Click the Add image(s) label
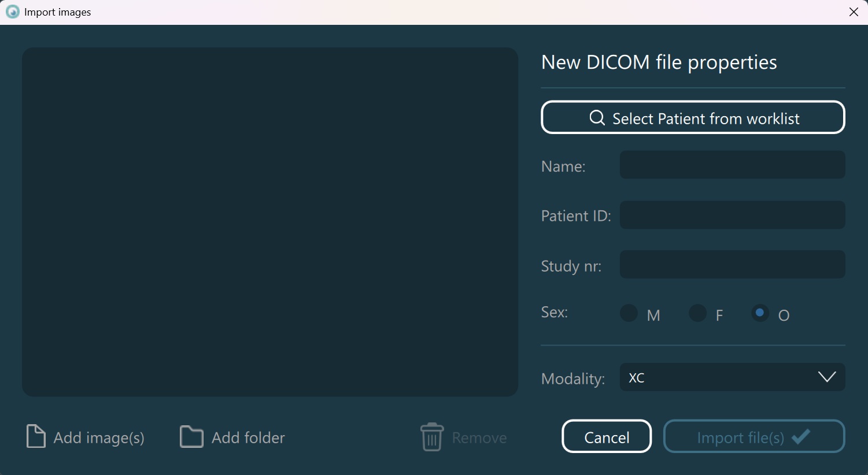The image size is (868, 475). point(99,437)
